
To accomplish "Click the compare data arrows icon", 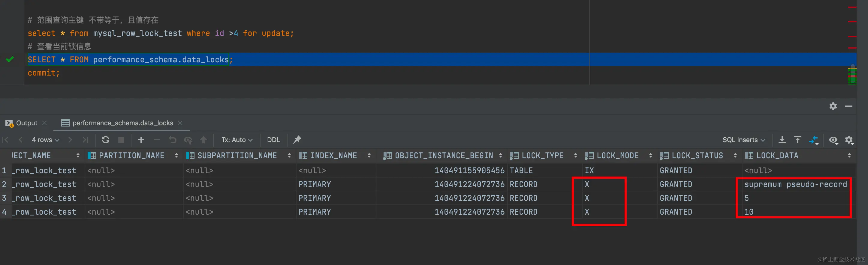I will pyautogui.click(x=814, y=140).
